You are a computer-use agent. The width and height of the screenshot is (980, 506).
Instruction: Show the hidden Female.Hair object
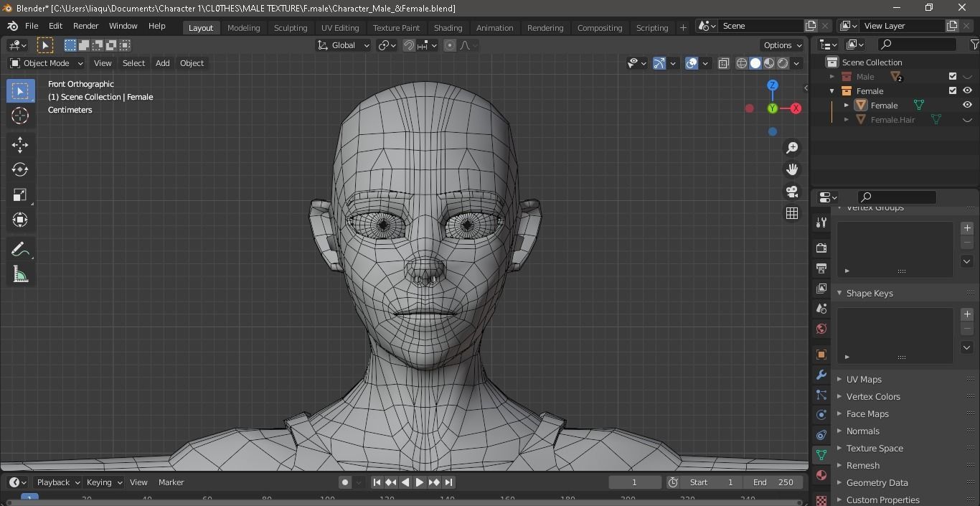[967, 120]
